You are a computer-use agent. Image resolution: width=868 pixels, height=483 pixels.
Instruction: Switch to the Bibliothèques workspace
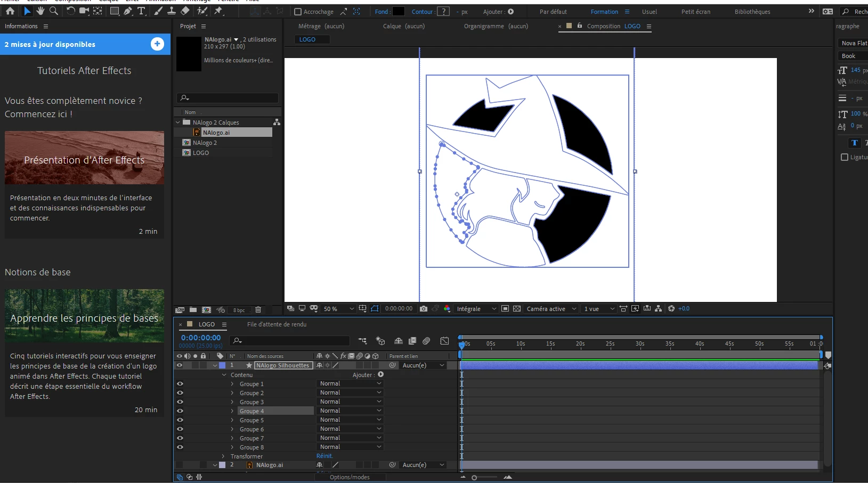[x=752, y=12]
